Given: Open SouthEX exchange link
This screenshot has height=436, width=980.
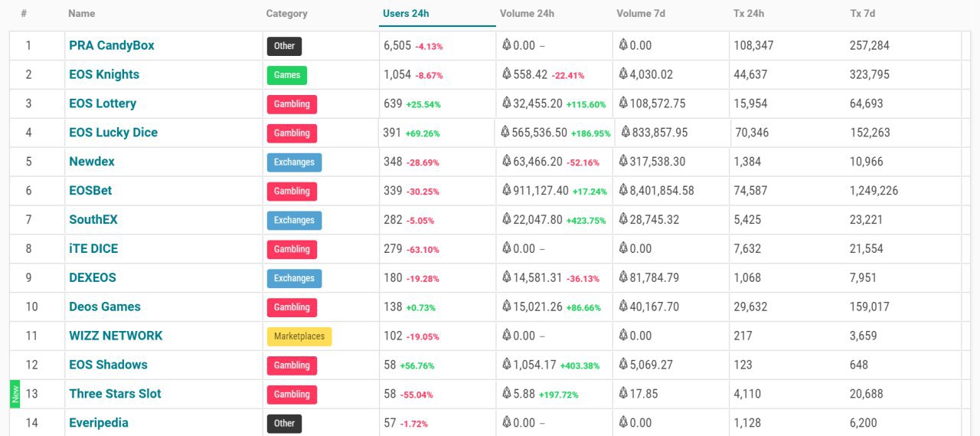Looking at the screenshot, I should 93,220.
